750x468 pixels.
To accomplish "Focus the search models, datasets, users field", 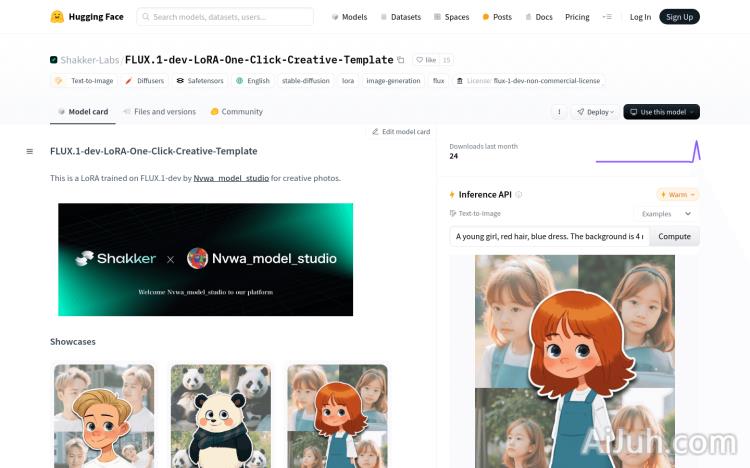I will (225, 17).
